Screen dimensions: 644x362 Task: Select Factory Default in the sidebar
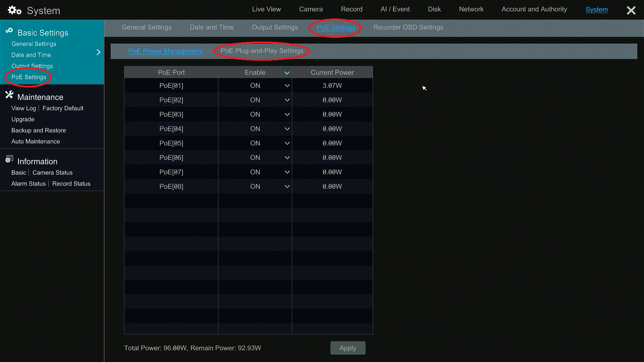click(63, 108)
